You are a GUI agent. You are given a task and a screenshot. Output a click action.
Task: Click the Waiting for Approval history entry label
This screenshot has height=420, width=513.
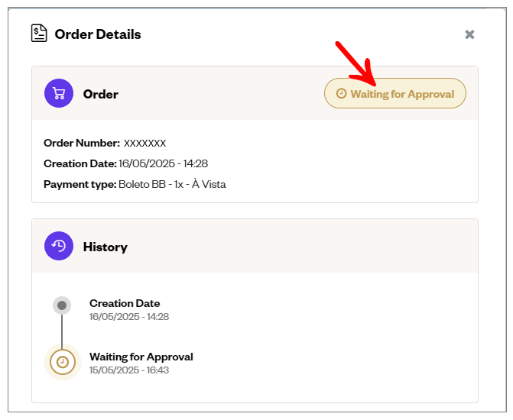141,357
